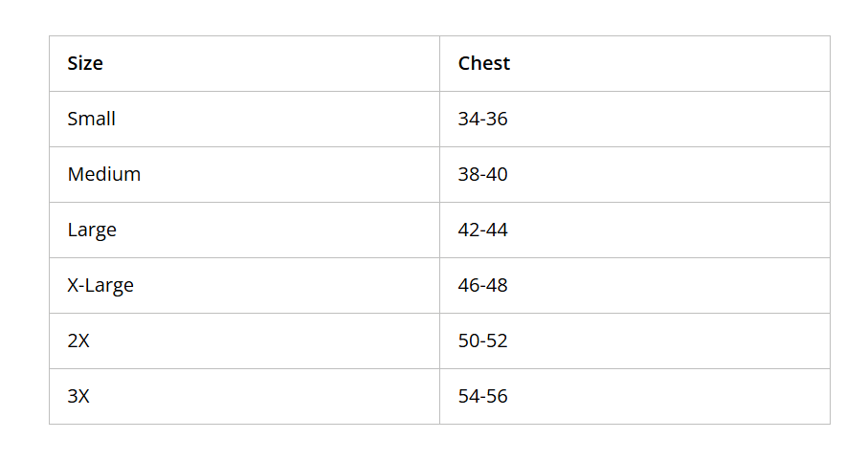
Task: Click the Chest column header
Action: (634, 64)
